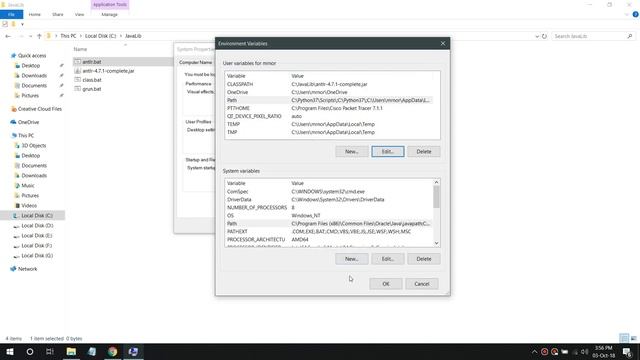Viewport: 640px width, 360px height.
Task: Select the ComSpec system variable row
Action: click(x=329, y=191)
